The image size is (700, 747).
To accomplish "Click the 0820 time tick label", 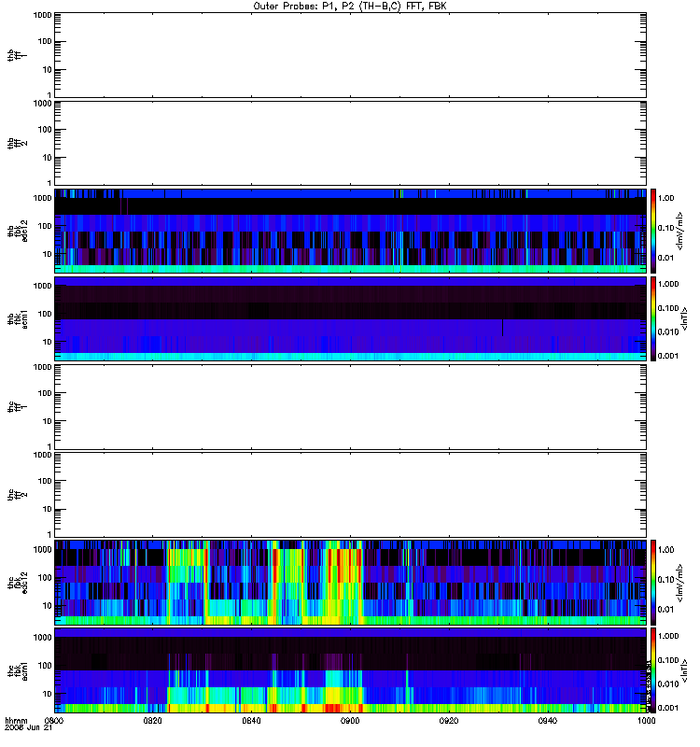I will click(153, 721).
